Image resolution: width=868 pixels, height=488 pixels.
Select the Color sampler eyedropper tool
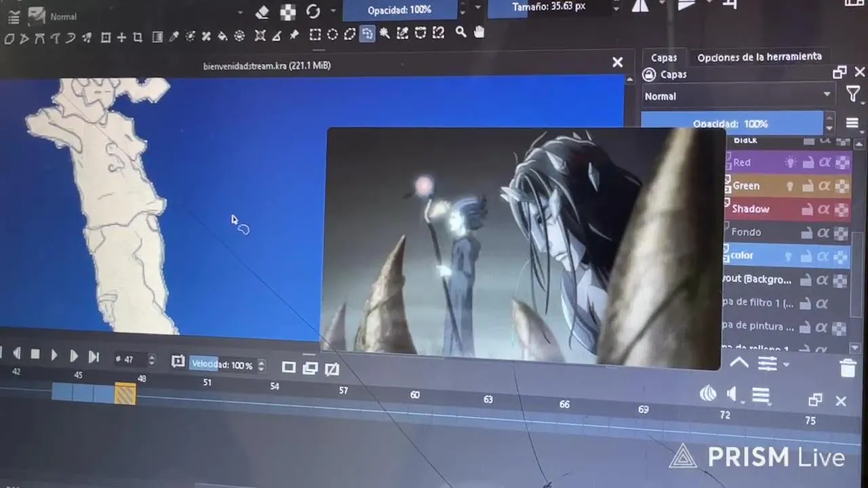(x=174, y=37)
